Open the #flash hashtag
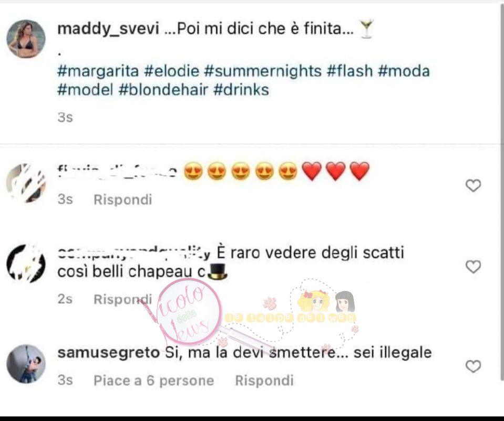The width and height of the screenshot is (504, 421). 349,71
